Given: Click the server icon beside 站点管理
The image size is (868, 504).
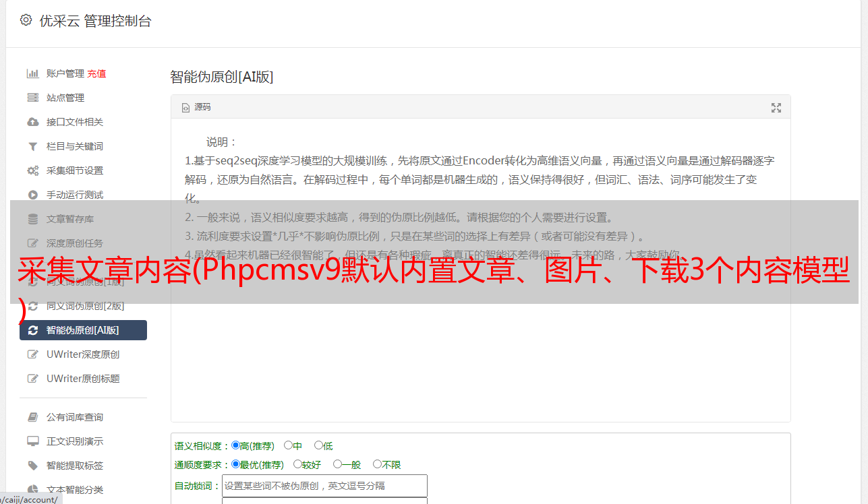Looking at the screenshot, I should tap(32, 98).
